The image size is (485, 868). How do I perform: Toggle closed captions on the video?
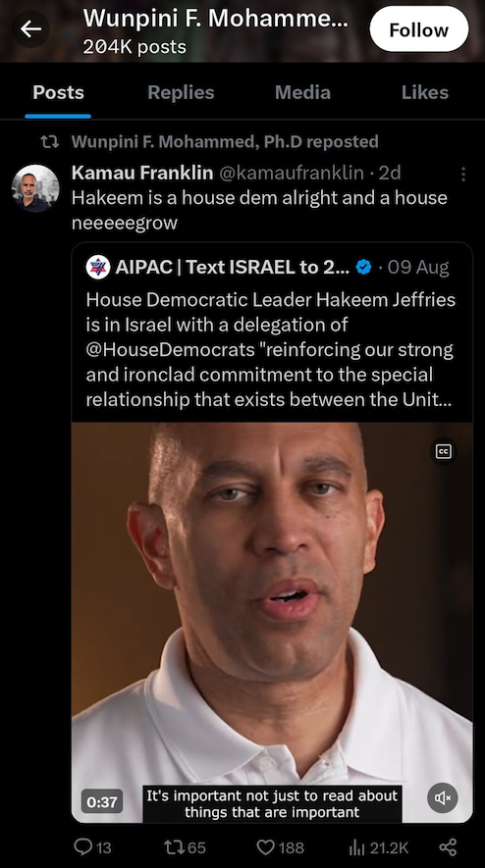(444, 452)
